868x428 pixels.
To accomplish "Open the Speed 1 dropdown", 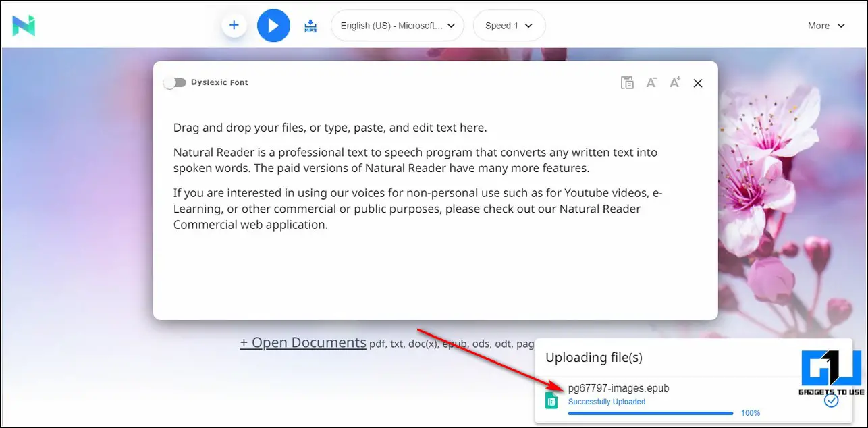I will click(509, 26).
